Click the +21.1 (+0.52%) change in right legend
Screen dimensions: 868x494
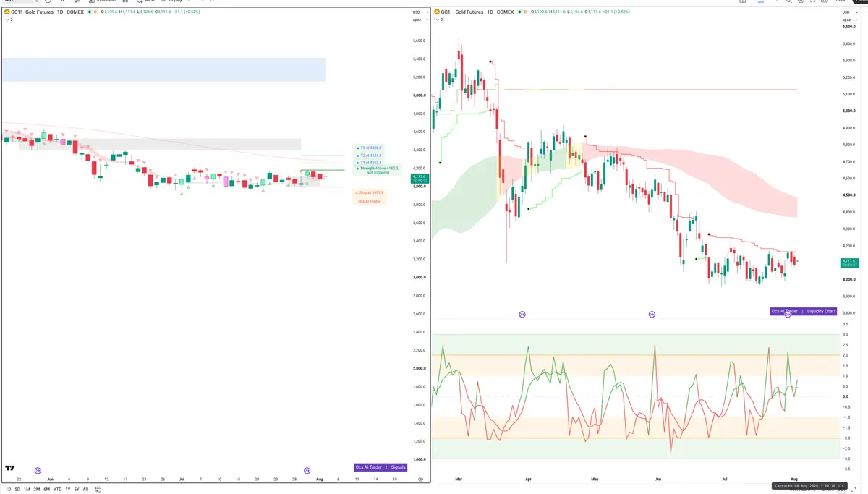(615, 12)
